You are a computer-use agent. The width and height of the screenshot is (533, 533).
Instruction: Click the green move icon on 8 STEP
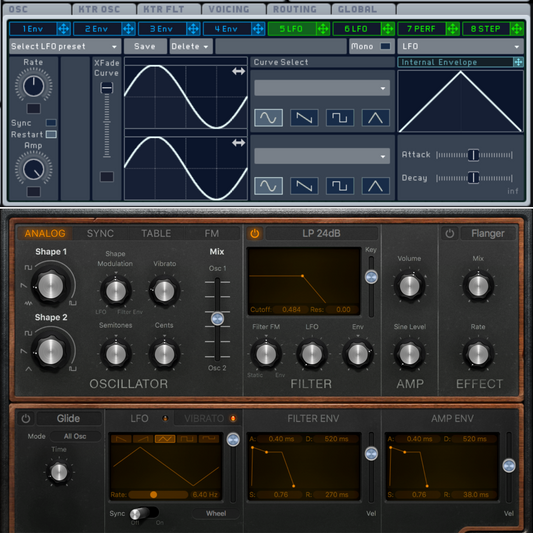pyautogui.click(x=517, y=29)
